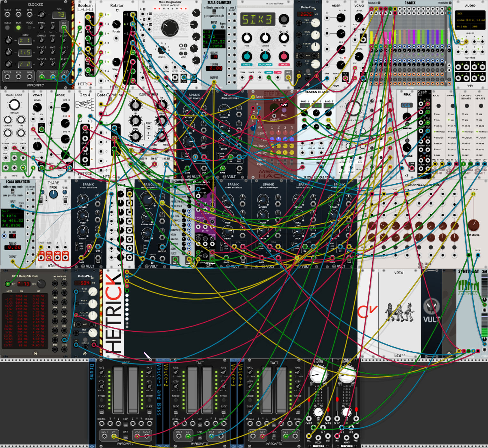The width and height of the screenshot is (488, 448).
Task: Click the yellow "Voice-3" label strip
Action: (x=233, y=403)
